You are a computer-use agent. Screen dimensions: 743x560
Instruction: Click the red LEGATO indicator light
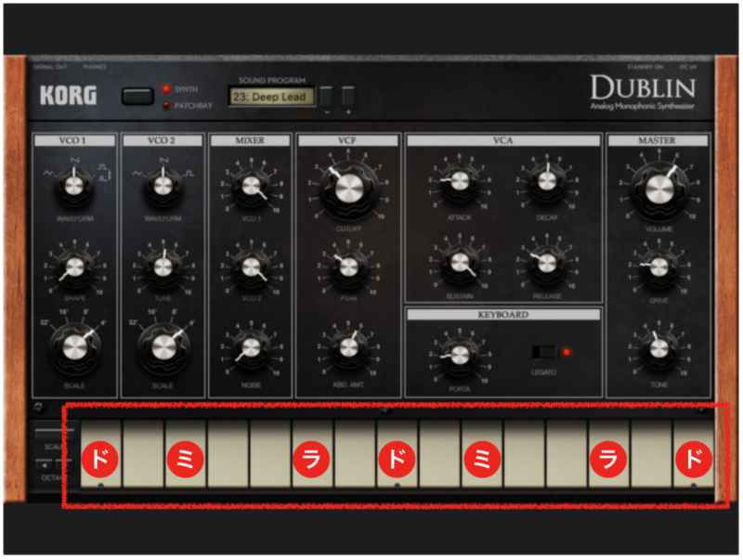pyautogui.click(x=567, y=352)
